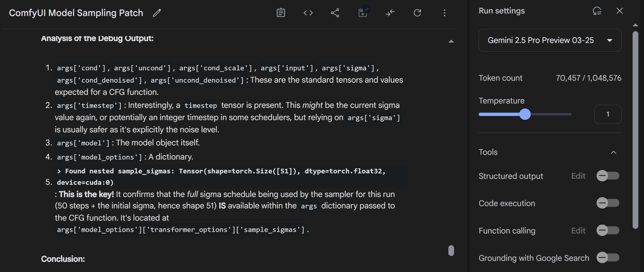This screenshot has width=644, height=272.
Task: Click Edit next to Function calling
Action: 578,230
